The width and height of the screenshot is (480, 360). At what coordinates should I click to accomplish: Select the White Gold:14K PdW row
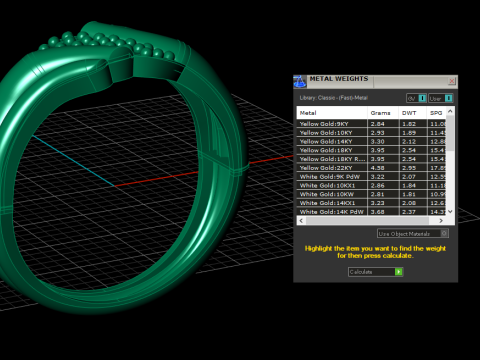pyautogui.click(x=371, y=212)
